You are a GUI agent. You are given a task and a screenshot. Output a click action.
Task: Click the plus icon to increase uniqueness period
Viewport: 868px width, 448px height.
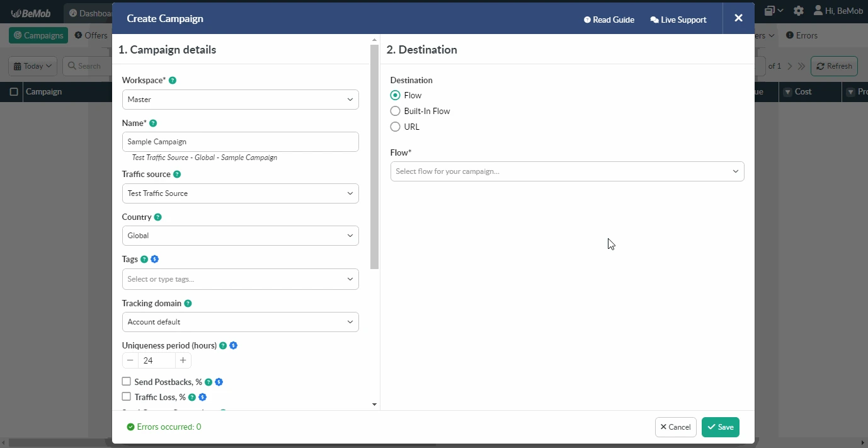183,360
